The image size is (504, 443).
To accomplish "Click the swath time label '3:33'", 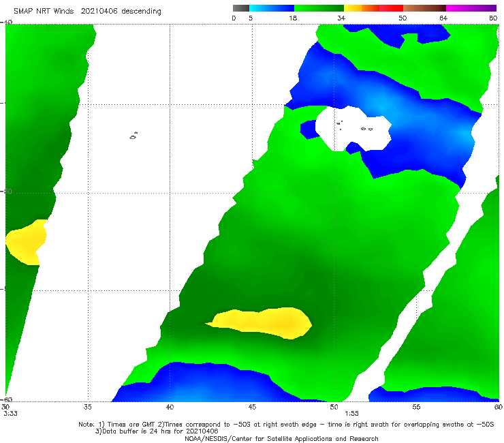I will [x=11, y=414].
